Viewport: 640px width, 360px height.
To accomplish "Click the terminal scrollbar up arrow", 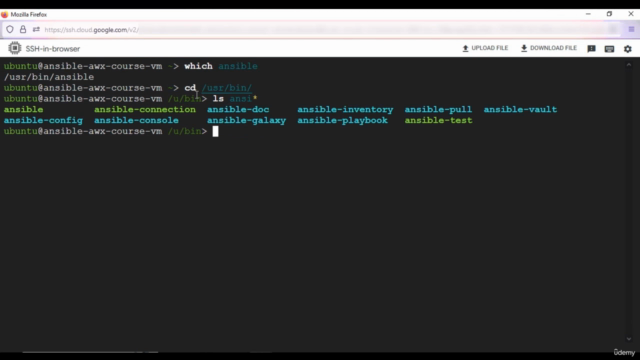I will (629, 64).
